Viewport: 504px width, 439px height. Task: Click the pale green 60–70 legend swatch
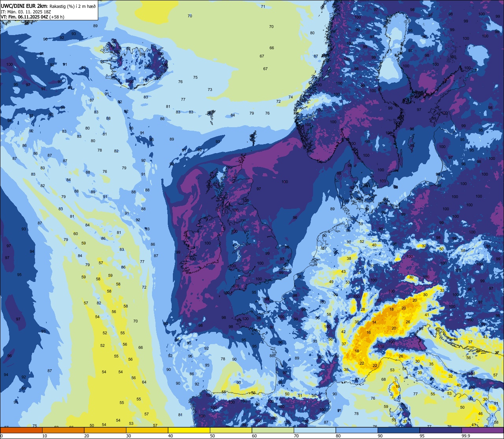coord(273,430)
